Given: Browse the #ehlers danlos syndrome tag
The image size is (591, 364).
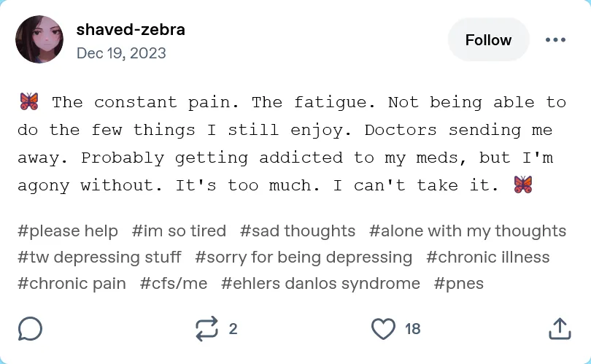Looking at the screenshot, I should point(320,283).
